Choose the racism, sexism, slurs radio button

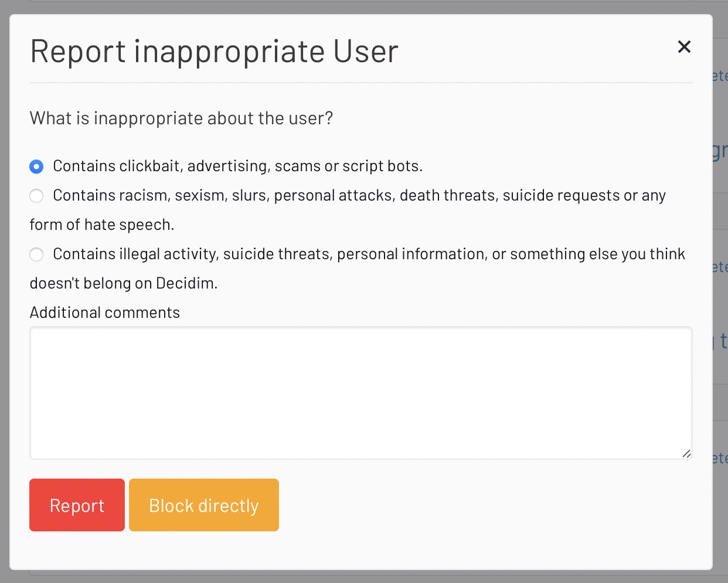[36, 196]
